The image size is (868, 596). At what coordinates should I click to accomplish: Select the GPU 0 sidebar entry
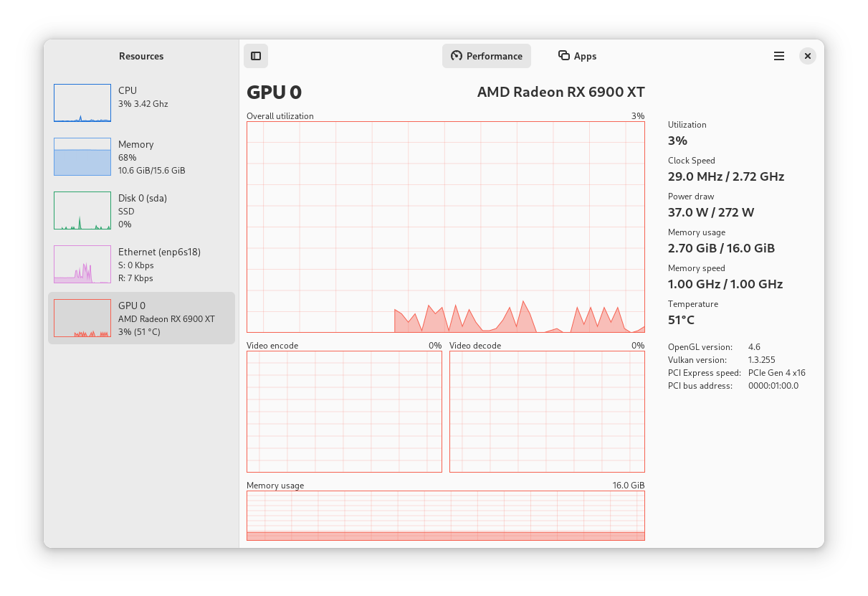[x=141, y=318]
